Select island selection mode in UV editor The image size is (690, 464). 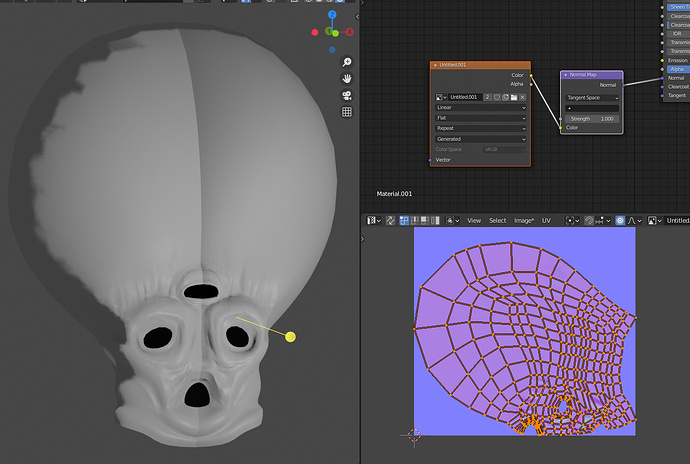point(435,221)
